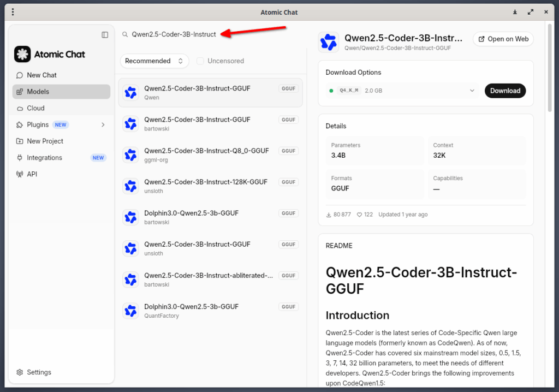Click the Download button
The image size is (559, 392).
click(x=505, y=91)
